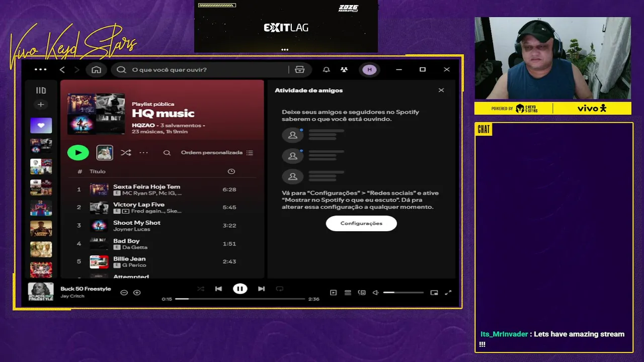This screenshot has height=362, width=644.
Task: Close the 'Atividade de amigos' panel
Action: click(441, 90)
